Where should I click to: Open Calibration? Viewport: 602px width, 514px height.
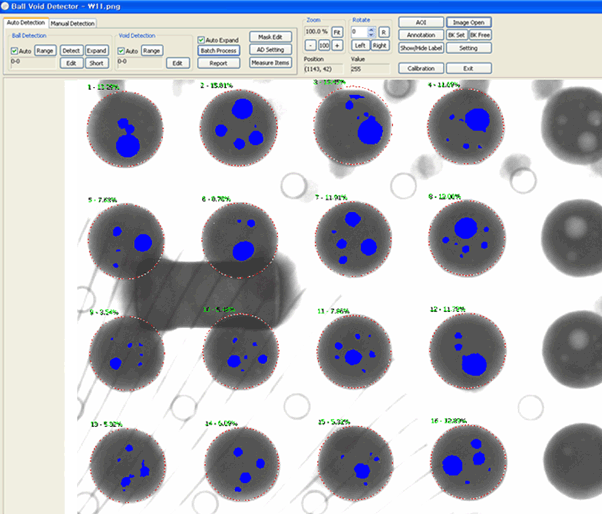pos(421,68)
